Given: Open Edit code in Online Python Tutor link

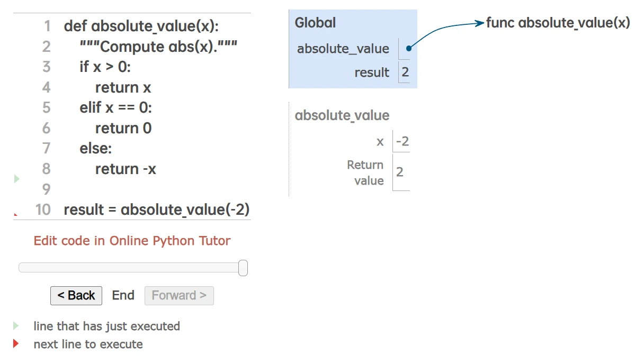Looking at the screenshot, I should pyautogui.click(x=132, y=241).
